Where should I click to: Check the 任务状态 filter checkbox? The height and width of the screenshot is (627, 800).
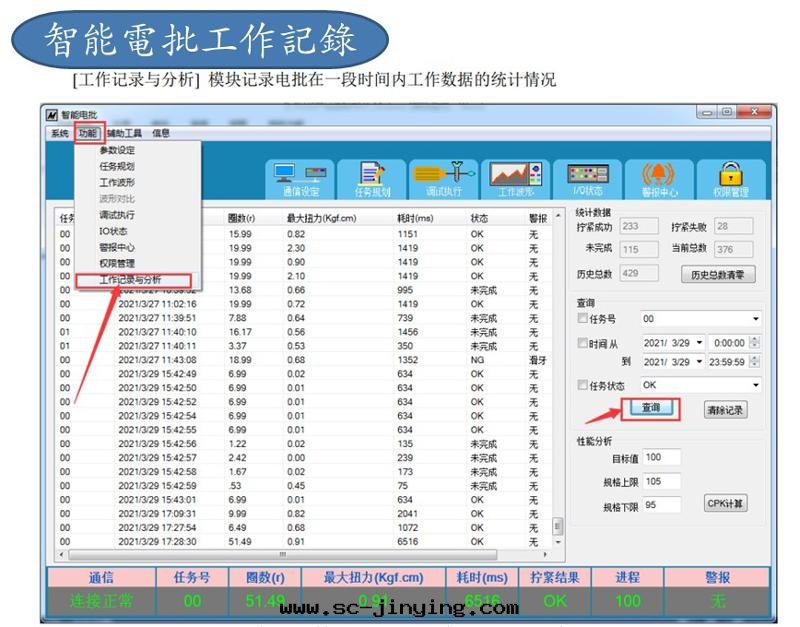click(x=582, y=385)
